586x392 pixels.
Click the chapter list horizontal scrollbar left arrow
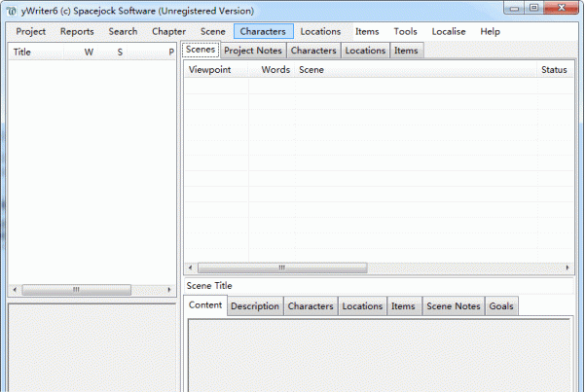click(x=14, y=290)
